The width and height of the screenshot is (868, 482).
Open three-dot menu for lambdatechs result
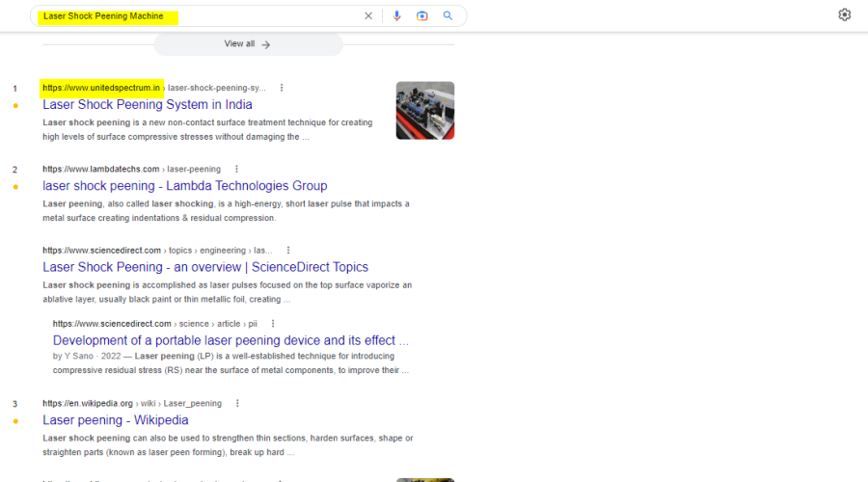click(236, 169)
